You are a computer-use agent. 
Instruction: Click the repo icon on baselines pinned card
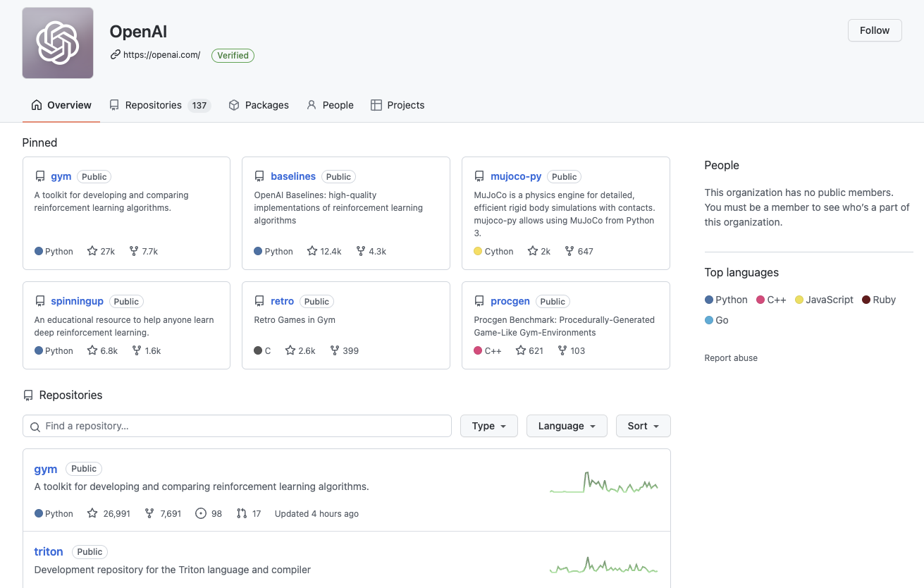click(x=259, y=176)
